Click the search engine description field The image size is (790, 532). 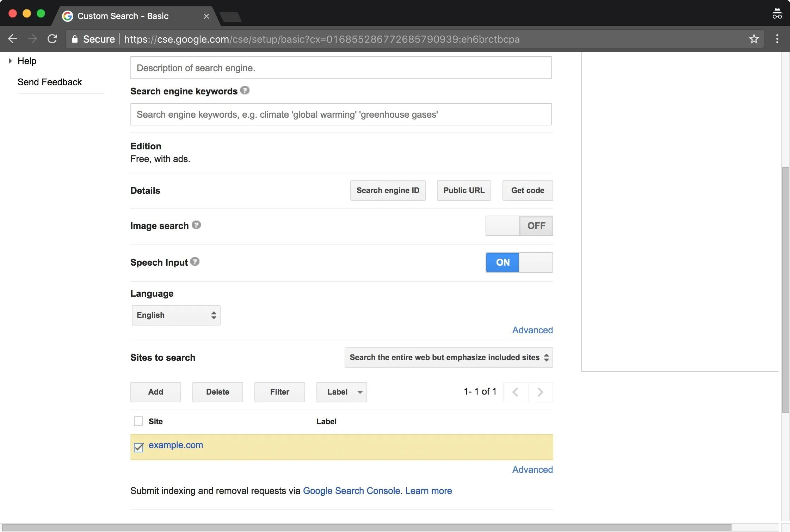point(341,68)
